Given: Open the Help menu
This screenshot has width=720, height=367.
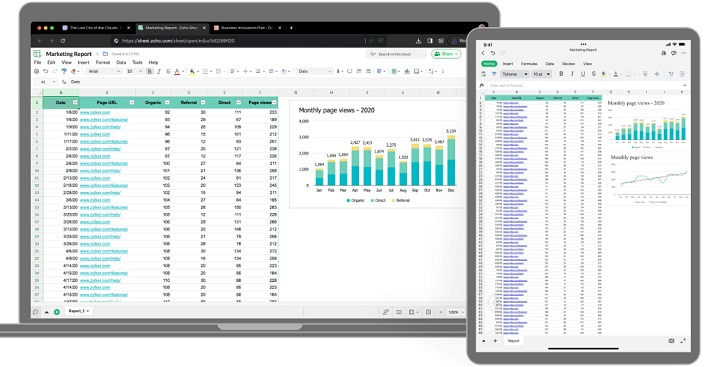Looking at the screenshot, I should pos(153,62).
